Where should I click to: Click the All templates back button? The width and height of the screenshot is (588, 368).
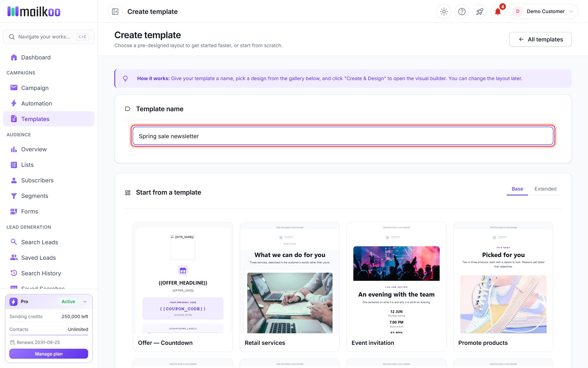(540, 39)
